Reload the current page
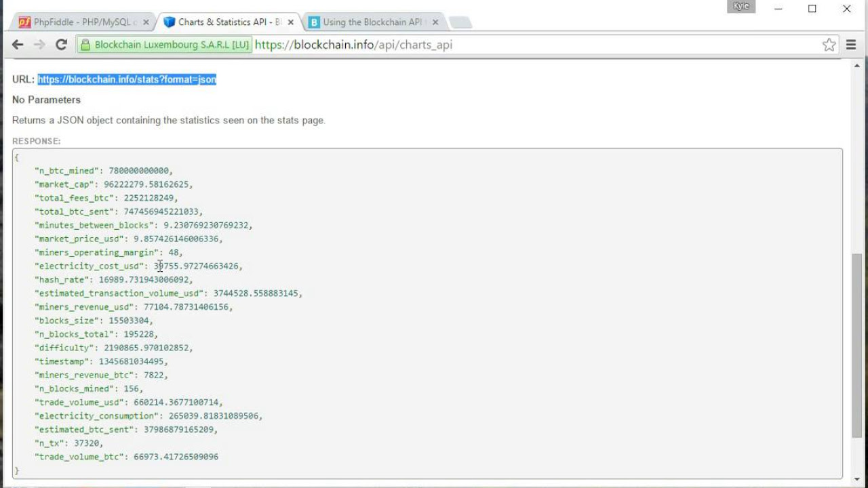This screenshot has width=868, height=488. [61, 45]
